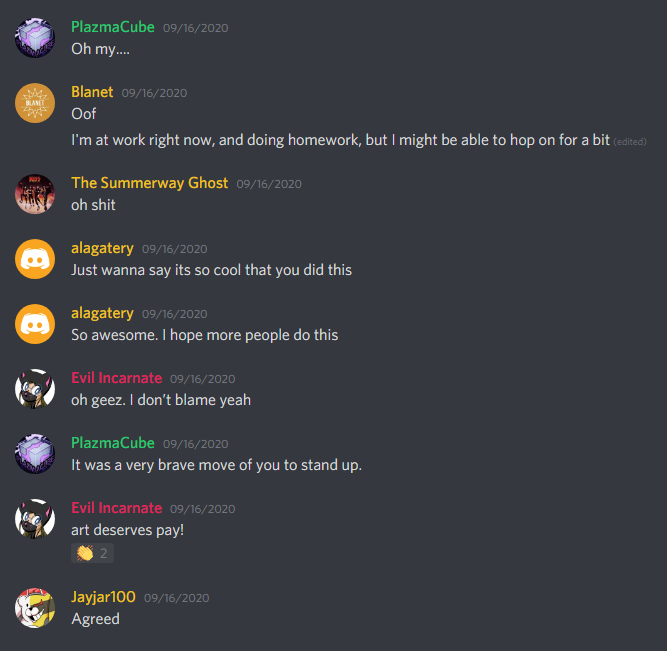Screen dimensions: 667x651
Task: Click PlazmaCube username above "Oh my...."
Action: (113, 27)
